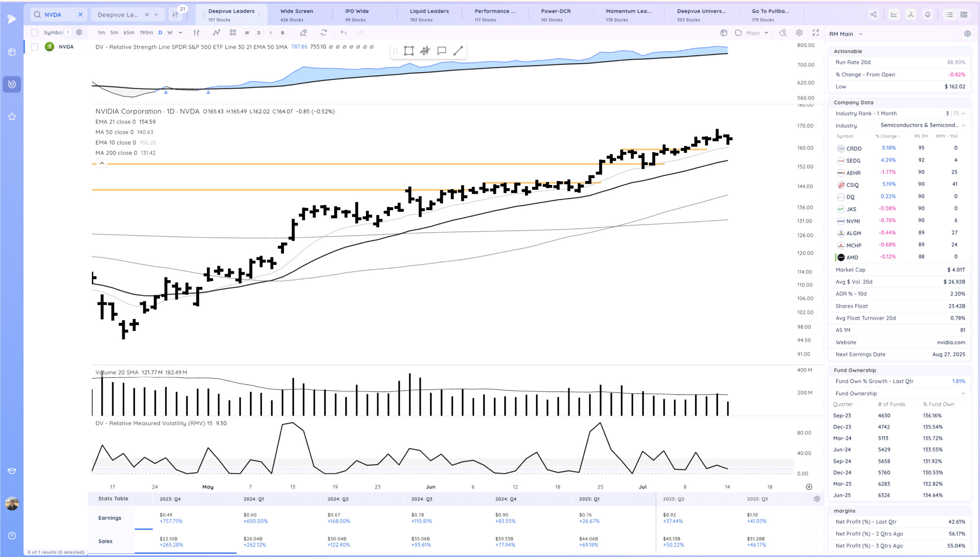Click the share icon in top bar
The width and height of the screenshot is (980, 557).
[x=873, y=15]
